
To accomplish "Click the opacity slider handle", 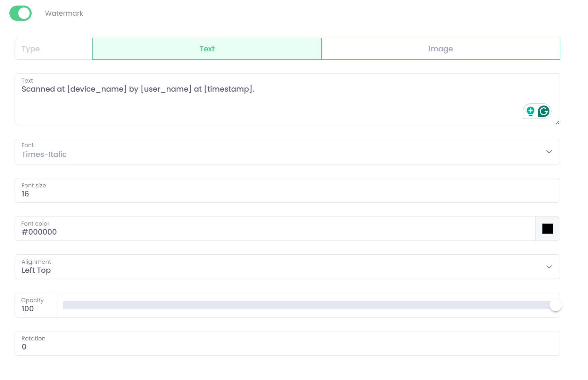I will pos(555,305).
